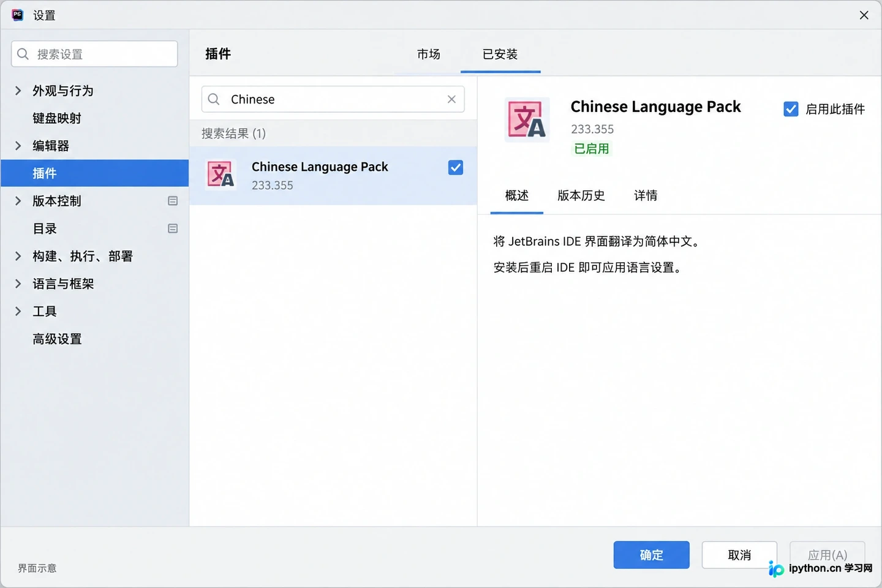This screenshot has height=588, width=882.
Task: Click the PyCharm logo in the title bar
Action: [17, 15]
